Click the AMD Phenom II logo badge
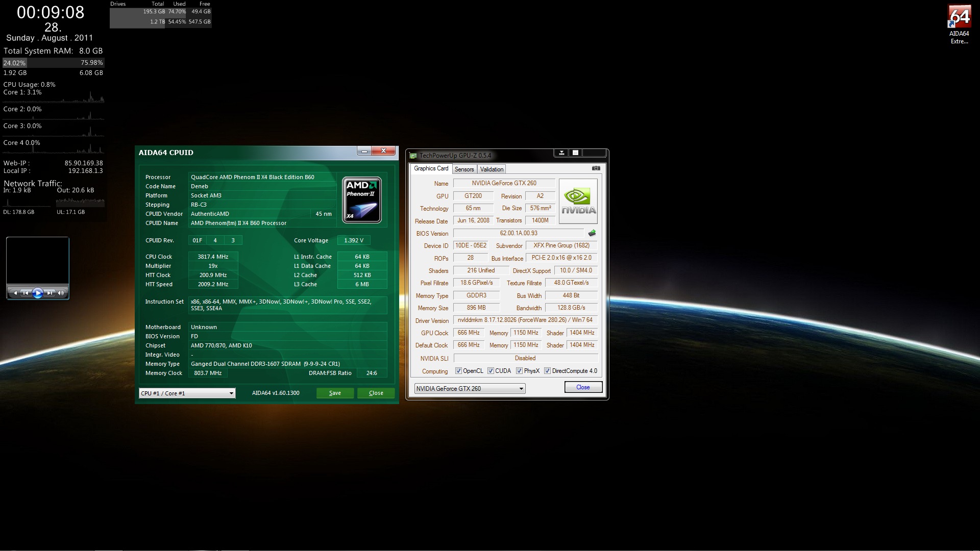 point(361,199)
